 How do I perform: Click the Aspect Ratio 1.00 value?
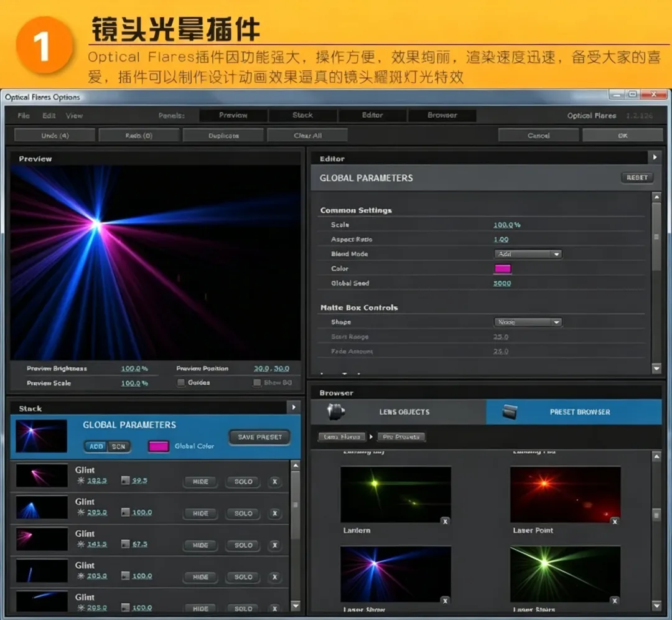point(500,239)
